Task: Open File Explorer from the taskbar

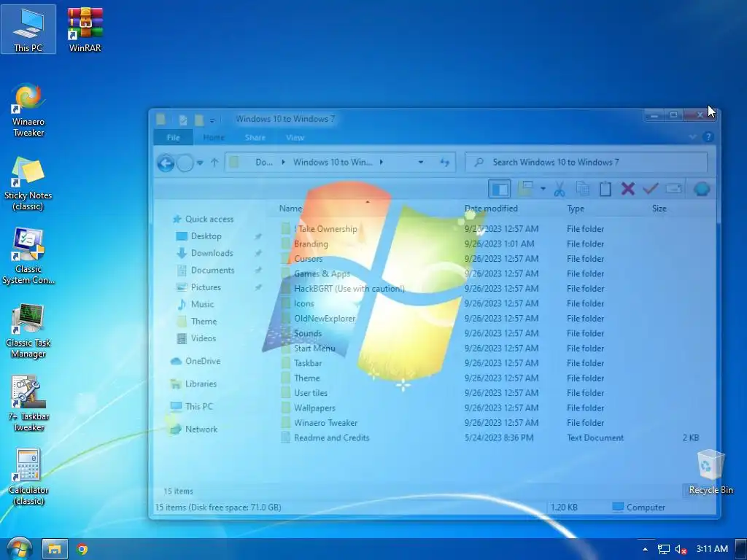Action: (x=54, y=549)
